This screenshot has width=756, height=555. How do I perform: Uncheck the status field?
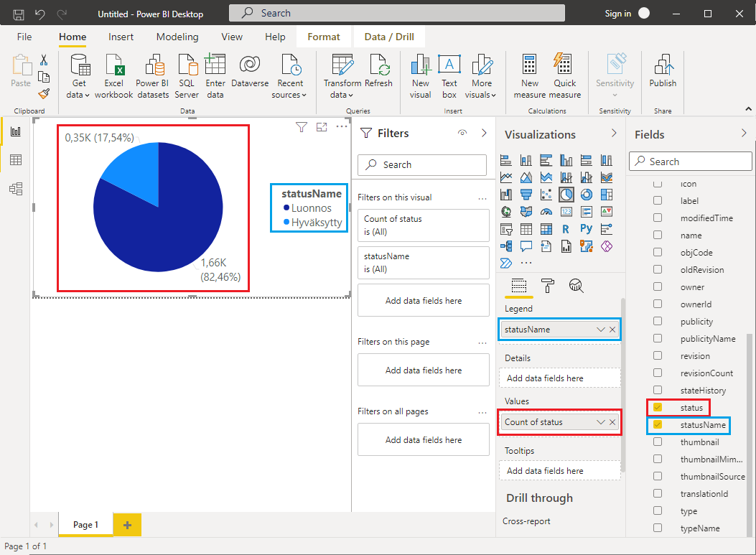click(658, 407)
